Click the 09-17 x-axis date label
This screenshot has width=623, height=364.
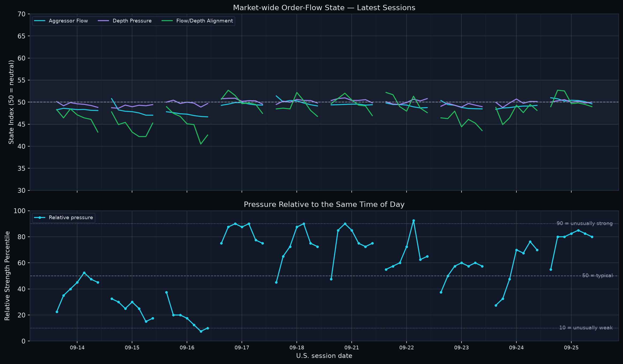(242, 348)
